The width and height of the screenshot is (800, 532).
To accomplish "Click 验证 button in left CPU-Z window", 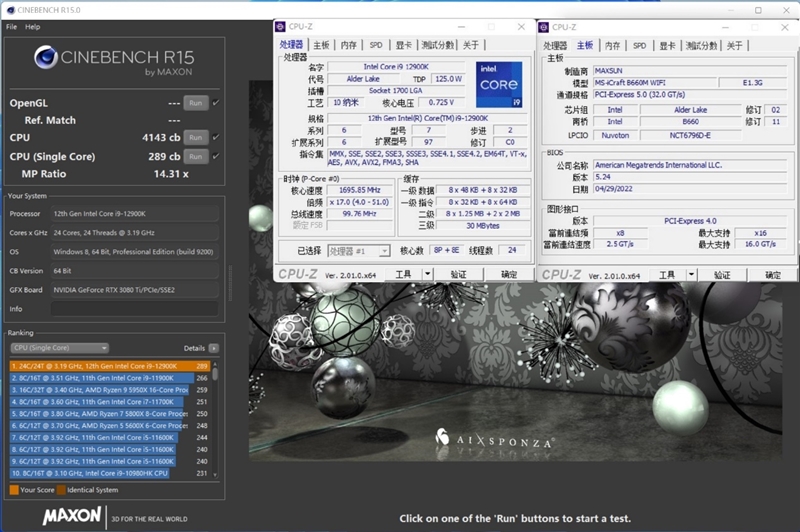I will [459, 274].
